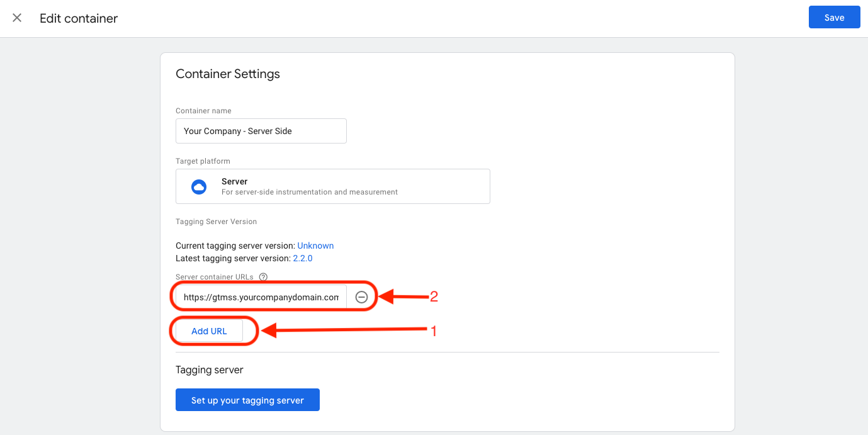
Task: Open the 2.2.0 latest version link
Action: (303, 258)
